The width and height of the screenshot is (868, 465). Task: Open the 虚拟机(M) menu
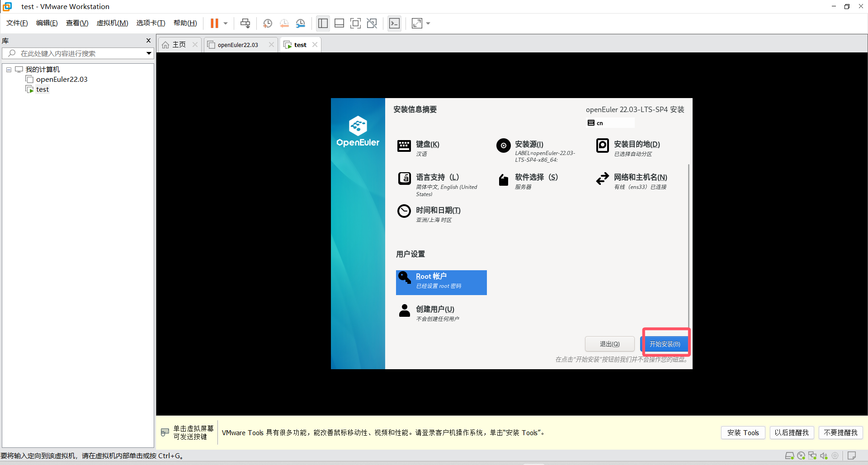113,23
